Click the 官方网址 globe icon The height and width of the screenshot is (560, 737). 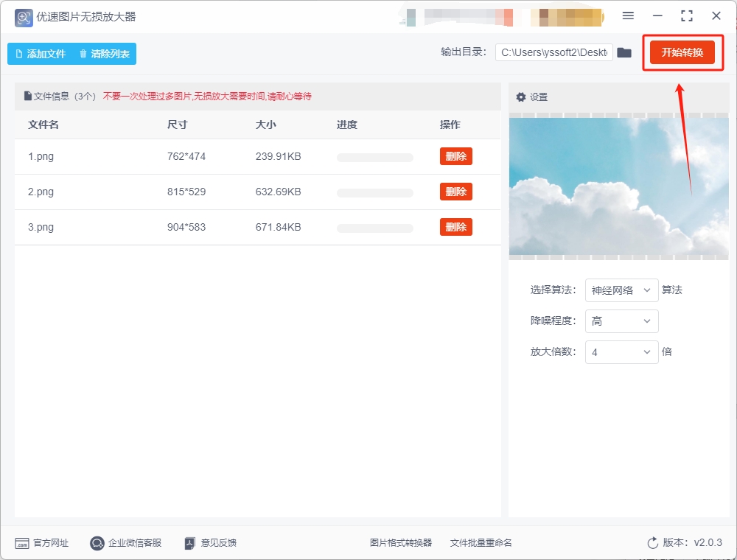[22, 542]
